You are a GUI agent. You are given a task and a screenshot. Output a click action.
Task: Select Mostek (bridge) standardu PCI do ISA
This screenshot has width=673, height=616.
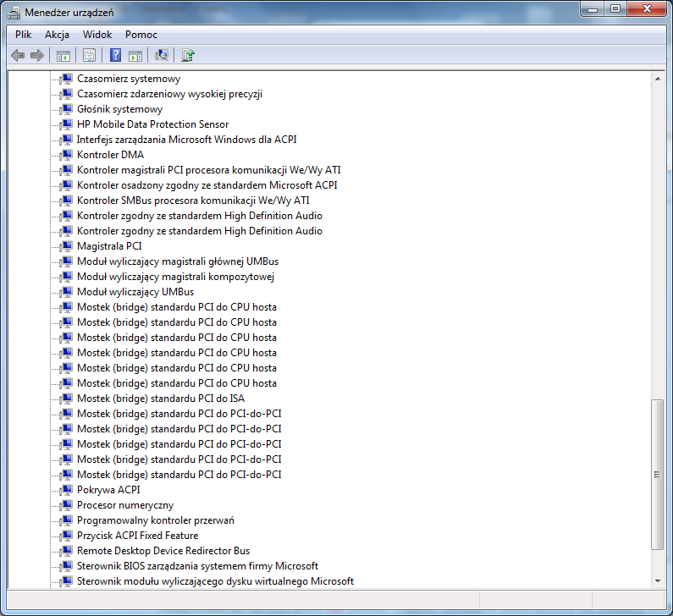(x=161, y=399)
